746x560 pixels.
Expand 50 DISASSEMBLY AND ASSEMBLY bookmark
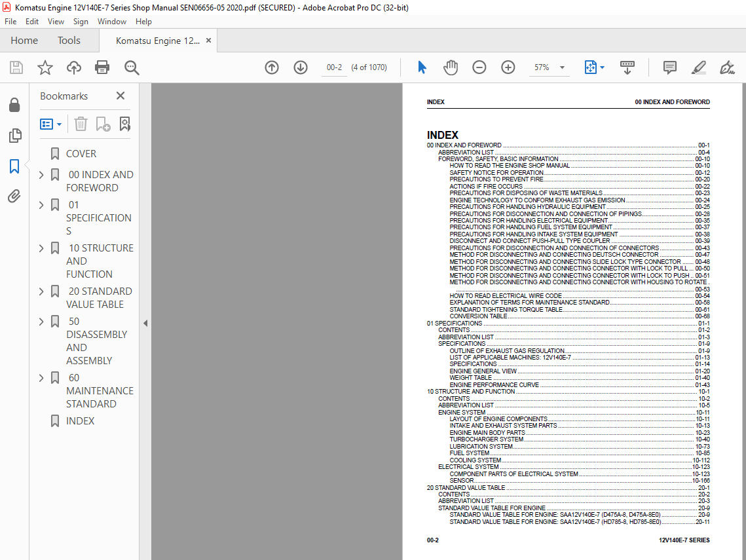pos(41,322)
